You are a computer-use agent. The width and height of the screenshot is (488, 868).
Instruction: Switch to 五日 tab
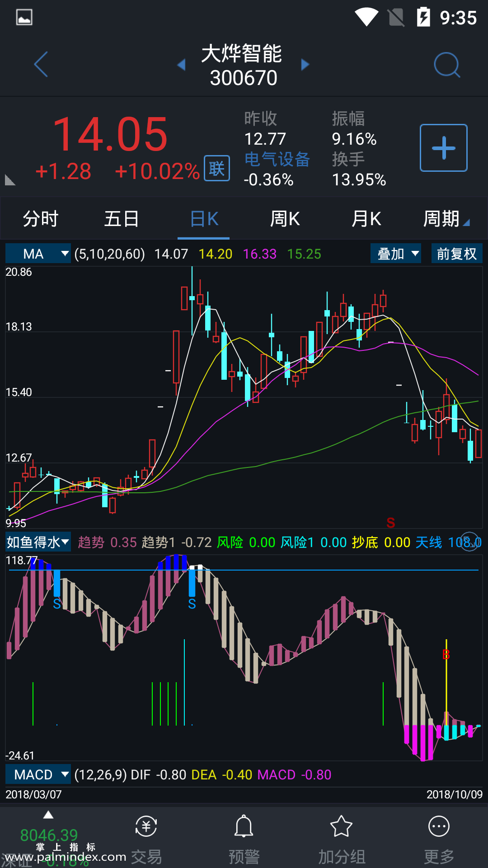[122, 219]
